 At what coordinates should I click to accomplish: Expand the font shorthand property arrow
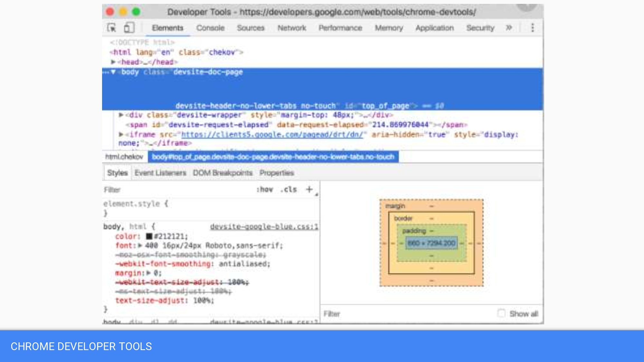(140, 246)
